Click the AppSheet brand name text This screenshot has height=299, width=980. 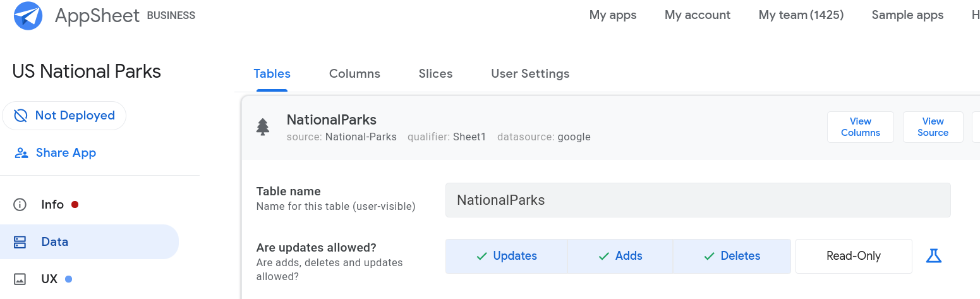97,16
